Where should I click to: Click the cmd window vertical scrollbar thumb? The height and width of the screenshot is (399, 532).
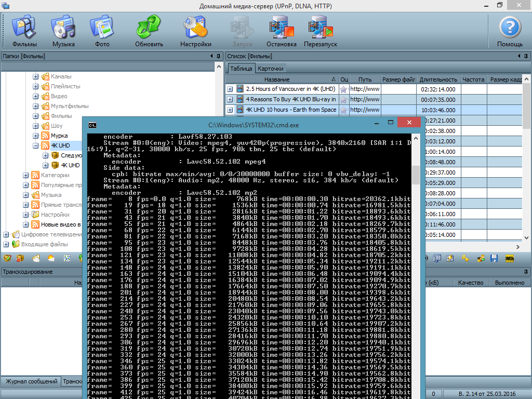click(x=416, y=175)
